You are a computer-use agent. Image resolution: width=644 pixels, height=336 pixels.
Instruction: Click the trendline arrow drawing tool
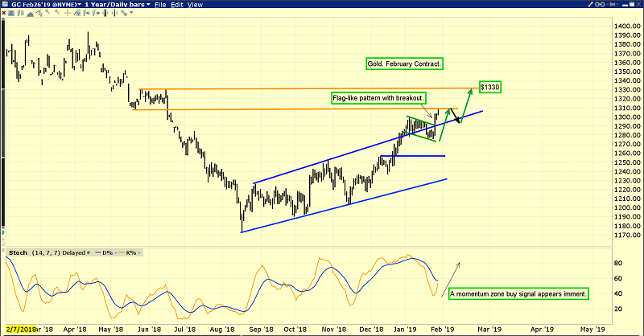[39, 13]
